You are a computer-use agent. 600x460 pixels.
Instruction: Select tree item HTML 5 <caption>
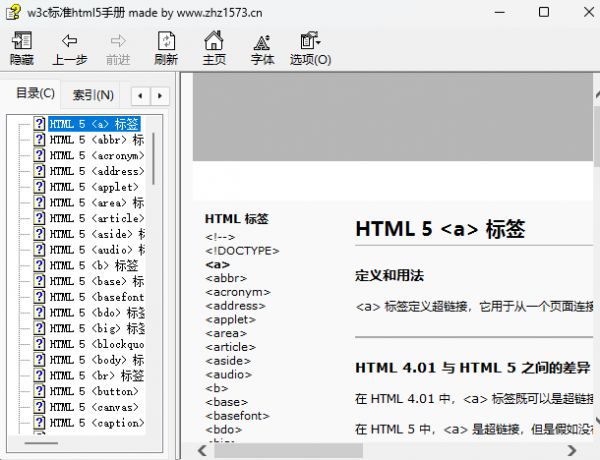coord(97,422)
